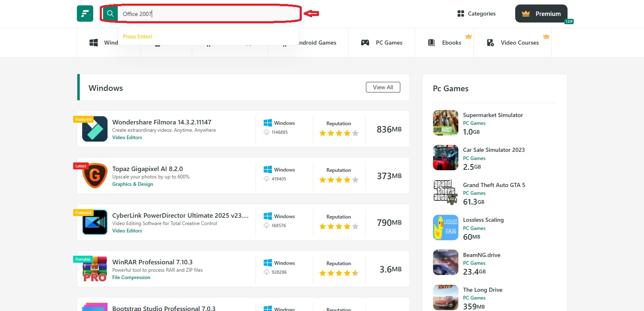Click the WinRAR reputation stars

click(339, 273)
